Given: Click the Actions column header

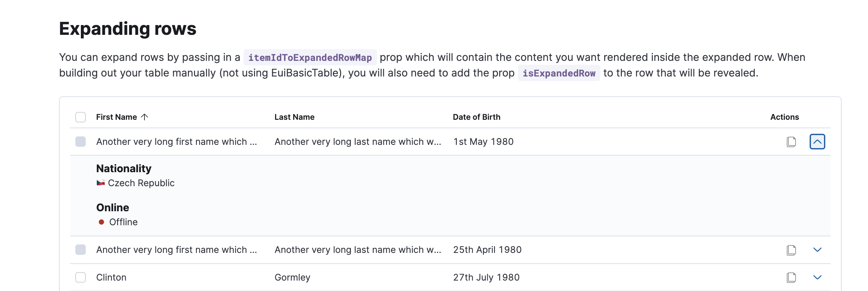Looking at the screenshot, I should (x=784, y=117).
